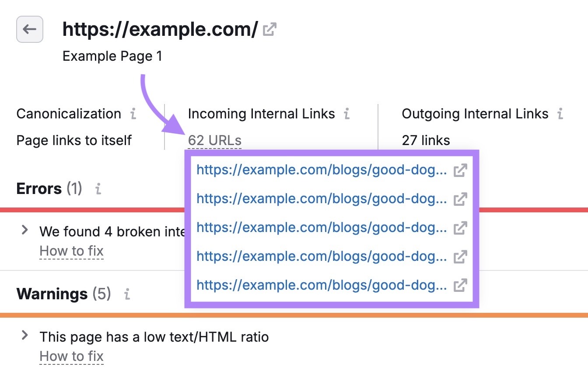Open the 62 URLs popup

[x=214, y=140]
